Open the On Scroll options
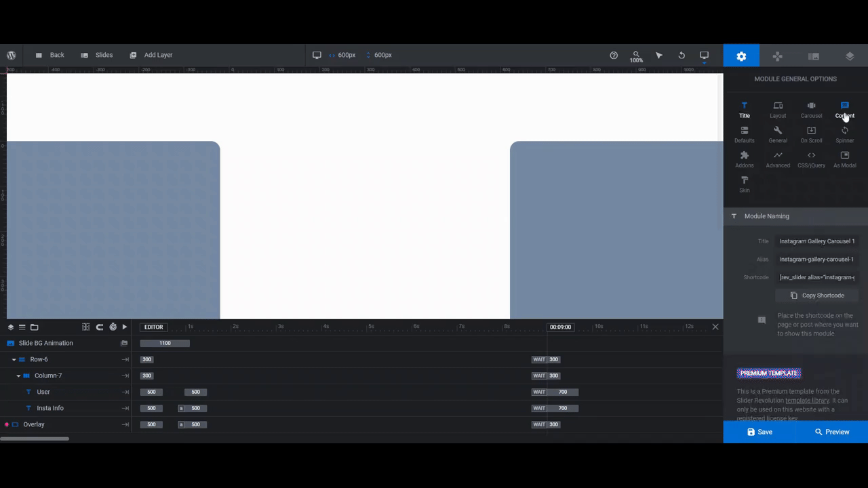Image resolution: width=868 pixels, height=488 pixels. tap(811, 135)
